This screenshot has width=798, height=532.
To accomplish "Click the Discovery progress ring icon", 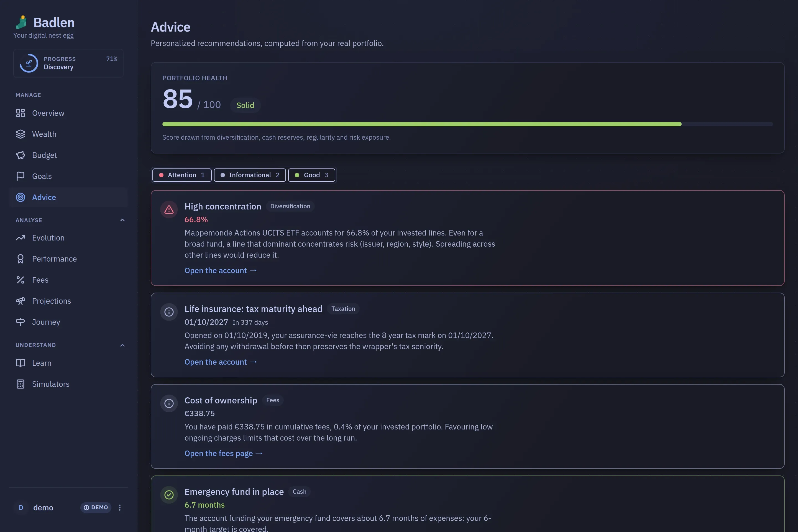I will tap(29, 63).
